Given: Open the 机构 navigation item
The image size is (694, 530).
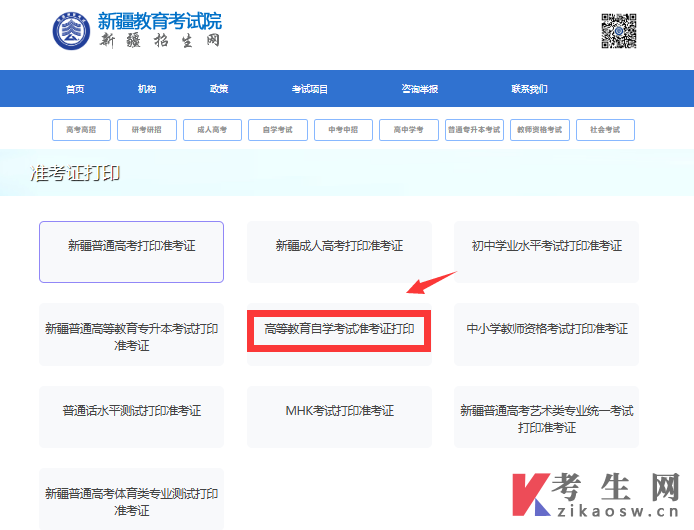Looking at the screenshot, I should [x=147, y=89].
